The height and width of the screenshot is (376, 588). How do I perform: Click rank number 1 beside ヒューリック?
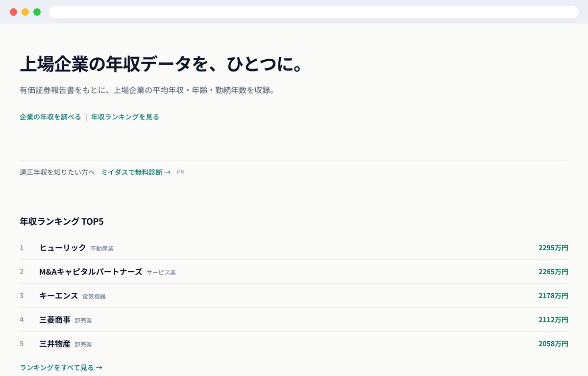pyautogui.click(x=22, y=248)
